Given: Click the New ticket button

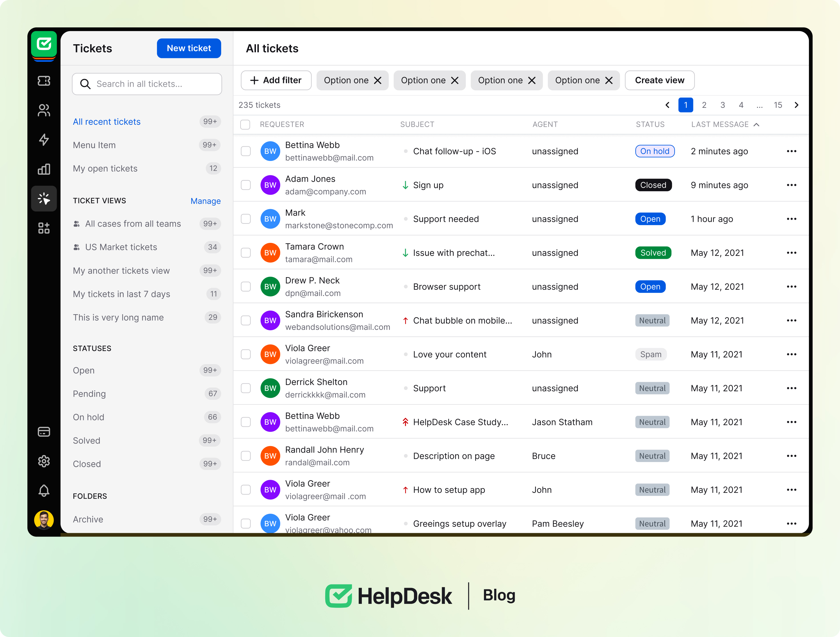Looking at the screenshot, I should tap(189, 48).
